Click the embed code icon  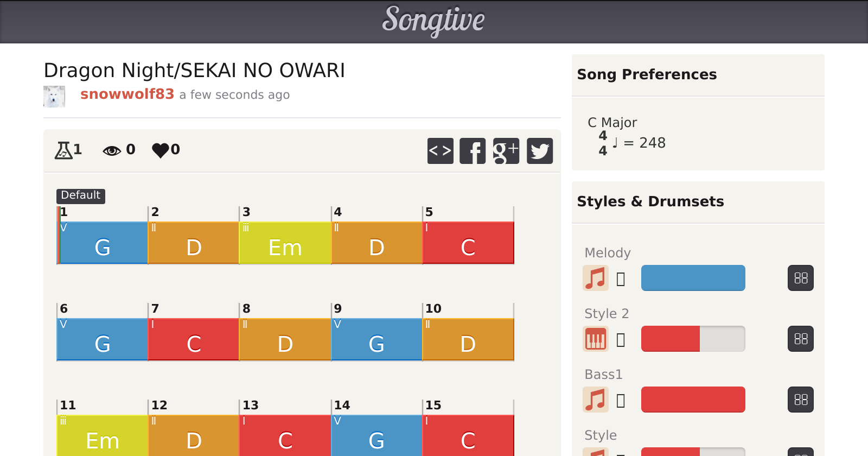(440, 151)
